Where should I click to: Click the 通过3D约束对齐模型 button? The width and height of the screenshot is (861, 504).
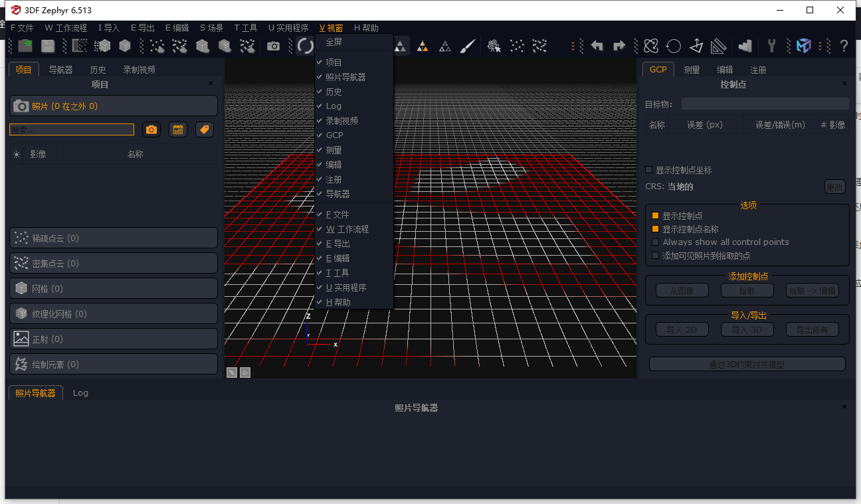pos(747,364)
